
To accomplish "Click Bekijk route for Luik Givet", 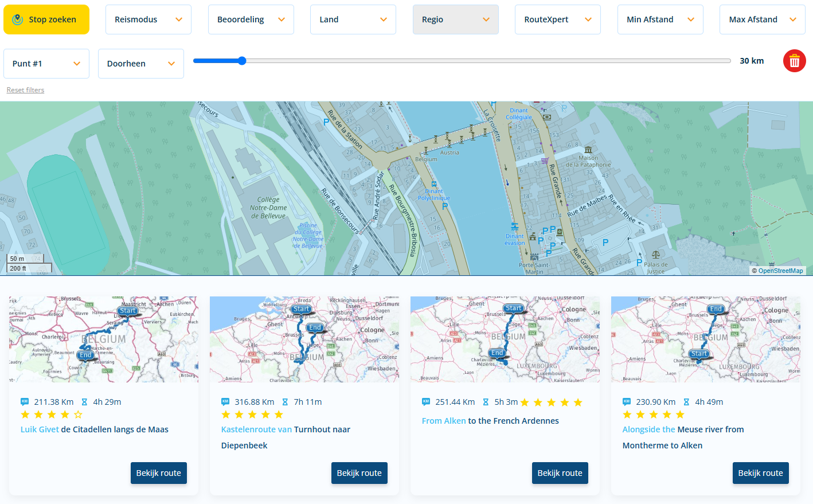I will click(x=159, y=473).
